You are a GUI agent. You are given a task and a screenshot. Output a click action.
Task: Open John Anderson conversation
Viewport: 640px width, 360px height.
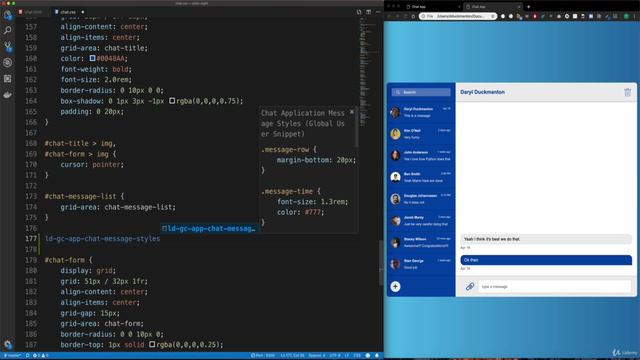[x=421, y=156]
